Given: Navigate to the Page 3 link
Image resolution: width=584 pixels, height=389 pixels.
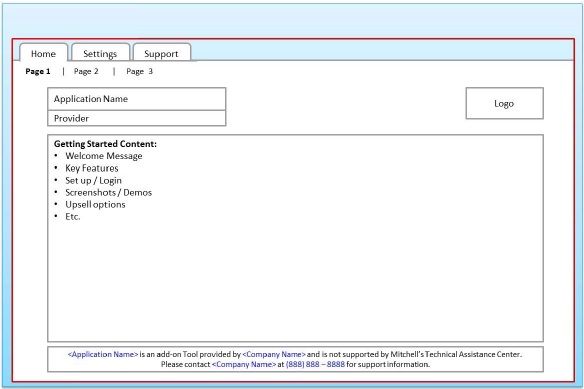Looking at the screenshot, I should coord(139,71).
